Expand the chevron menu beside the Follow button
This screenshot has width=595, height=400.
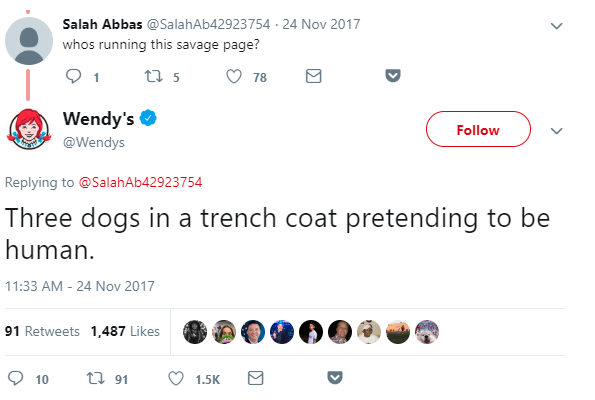556,131
